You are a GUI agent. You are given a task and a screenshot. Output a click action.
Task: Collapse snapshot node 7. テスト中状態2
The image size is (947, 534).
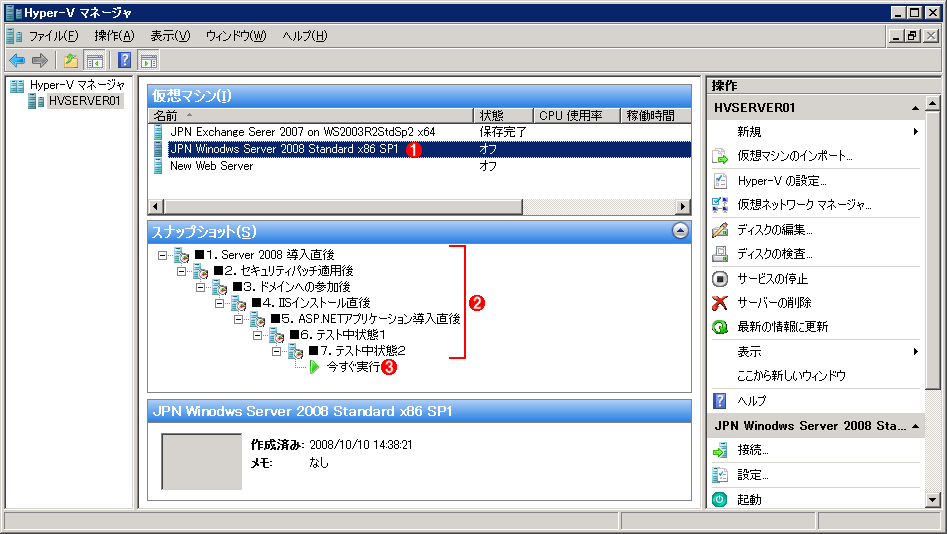tap(277, 351)
